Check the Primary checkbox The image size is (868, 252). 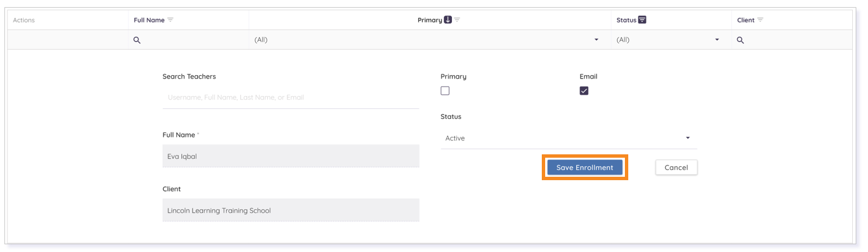coord(445,91)
